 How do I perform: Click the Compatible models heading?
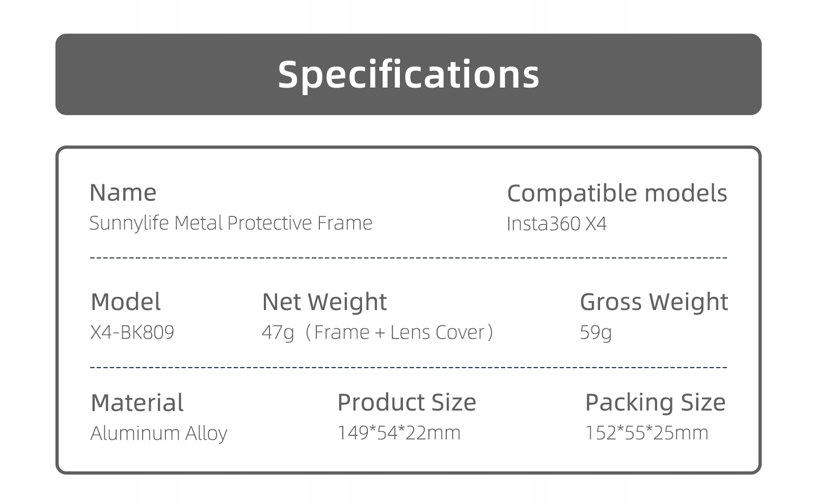617,193
